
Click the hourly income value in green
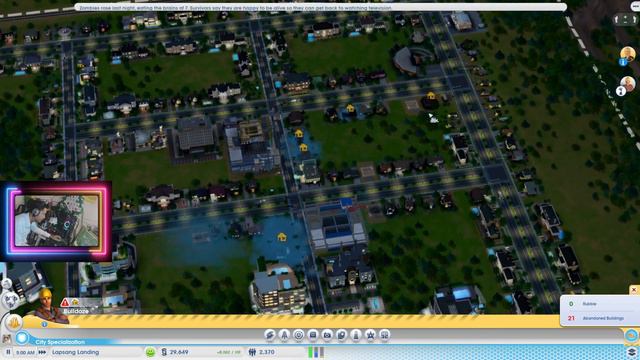[x=229, y=352]
